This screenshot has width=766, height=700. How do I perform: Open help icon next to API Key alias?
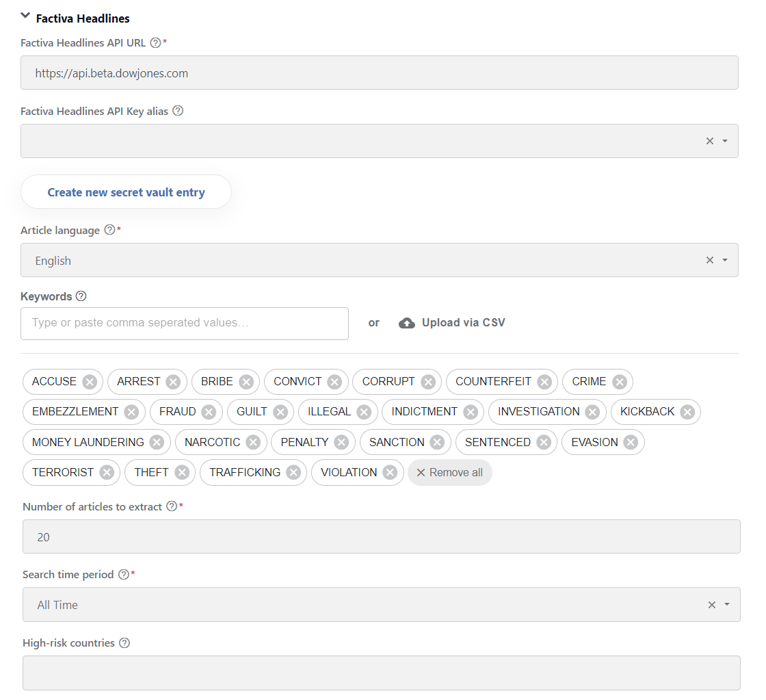tap(178, 111)
